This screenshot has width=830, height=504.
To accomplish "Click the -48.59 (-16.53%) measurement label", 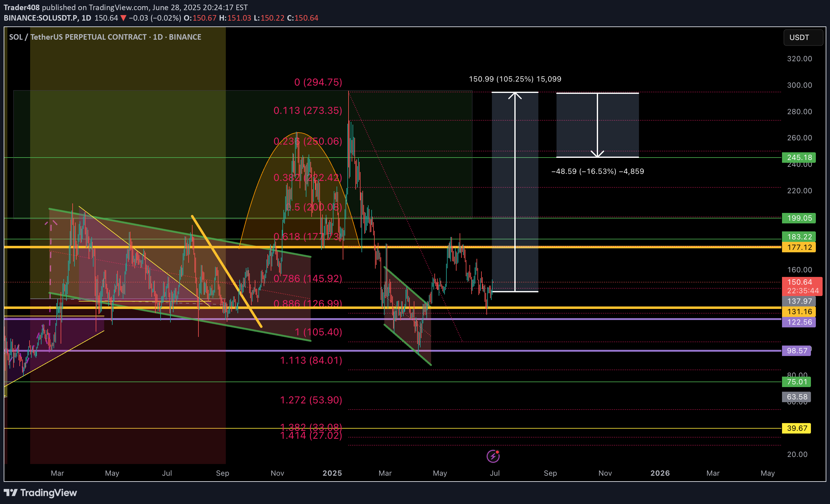I will (597, 171).
